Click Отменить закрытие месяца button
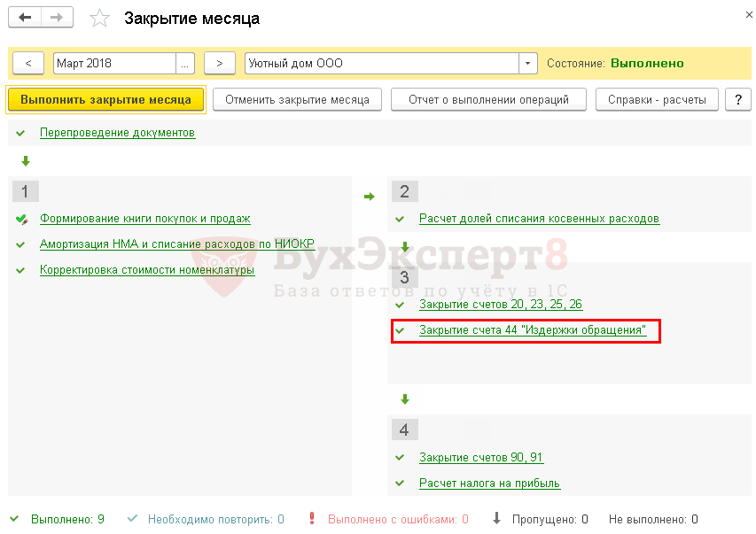The width and height of the screenshot is (756, 534). (298, 100)
